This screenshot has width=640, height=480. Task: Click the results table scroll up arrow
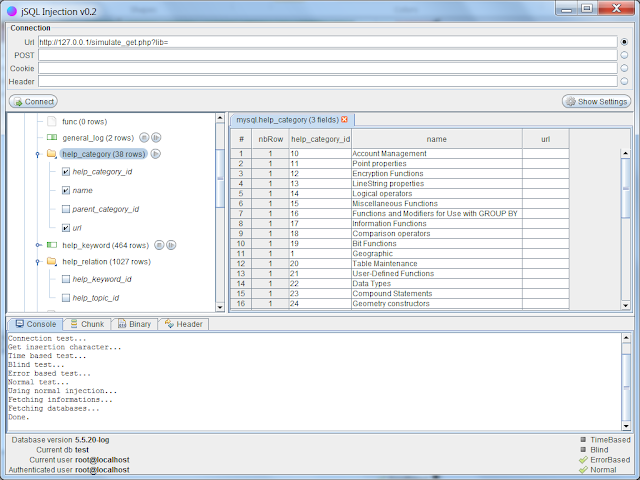(x=625, y=153)
